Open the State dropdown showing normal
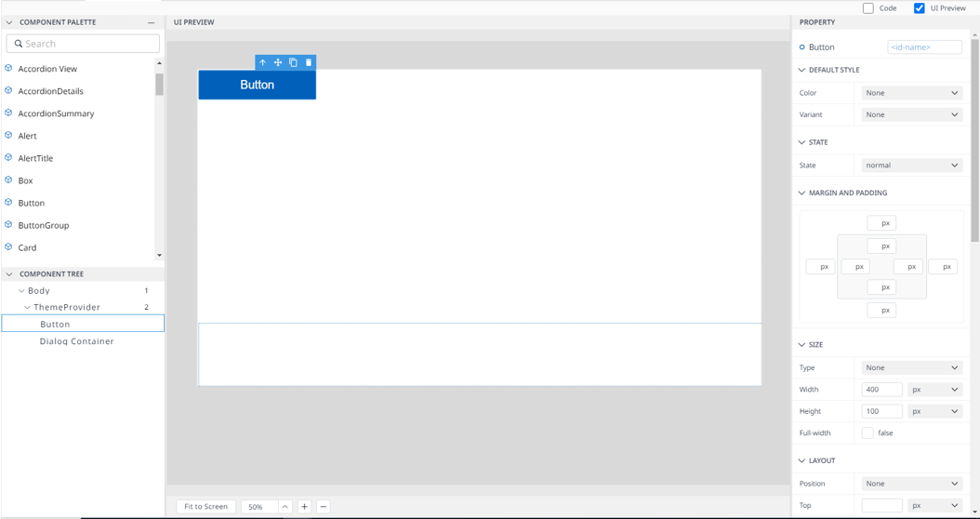The image size is (980, 519). pos(912,165)
